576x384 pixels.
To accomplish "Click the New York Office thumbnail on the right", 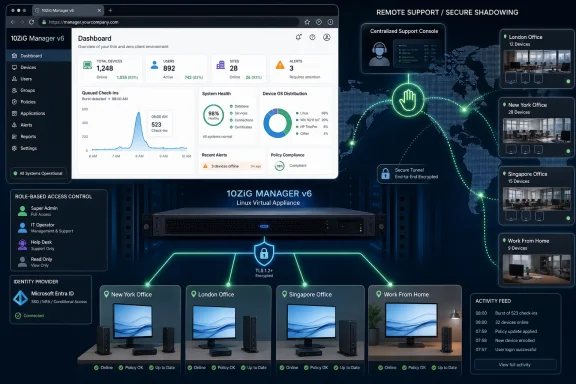I will [x=537, y=130].
